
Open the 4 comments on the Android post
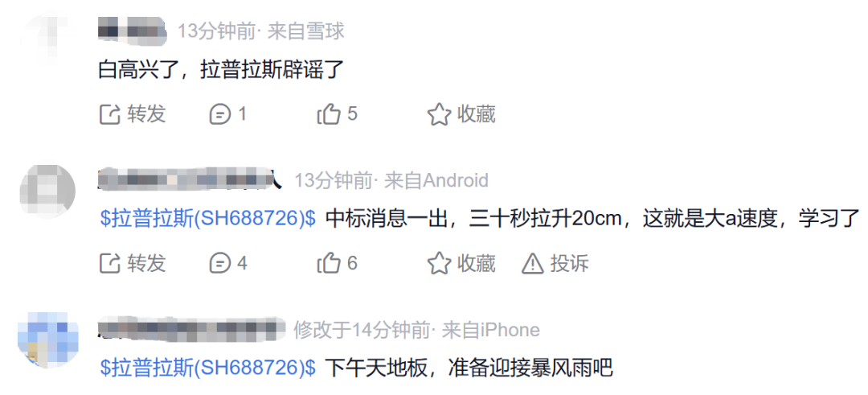228,263
